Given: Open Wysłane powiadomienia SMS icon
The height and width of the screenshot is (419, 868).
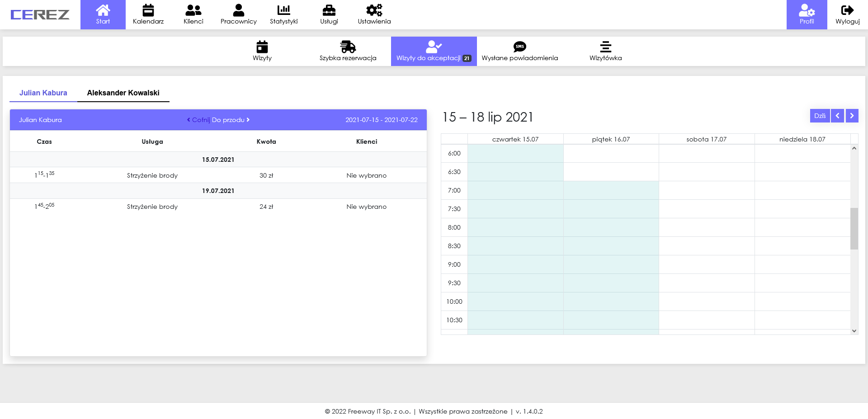Looking at the screenshot, I should click(x=519, y=47).
